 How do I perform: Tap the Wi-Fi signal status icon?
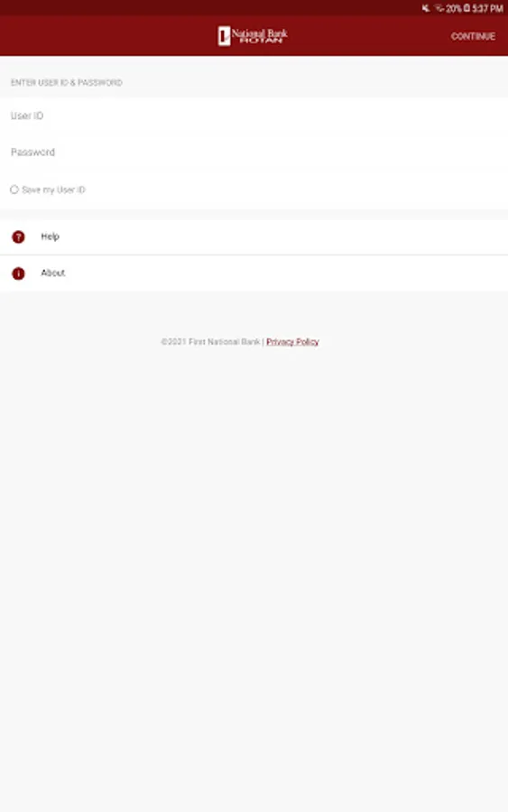tap(439, 8)
